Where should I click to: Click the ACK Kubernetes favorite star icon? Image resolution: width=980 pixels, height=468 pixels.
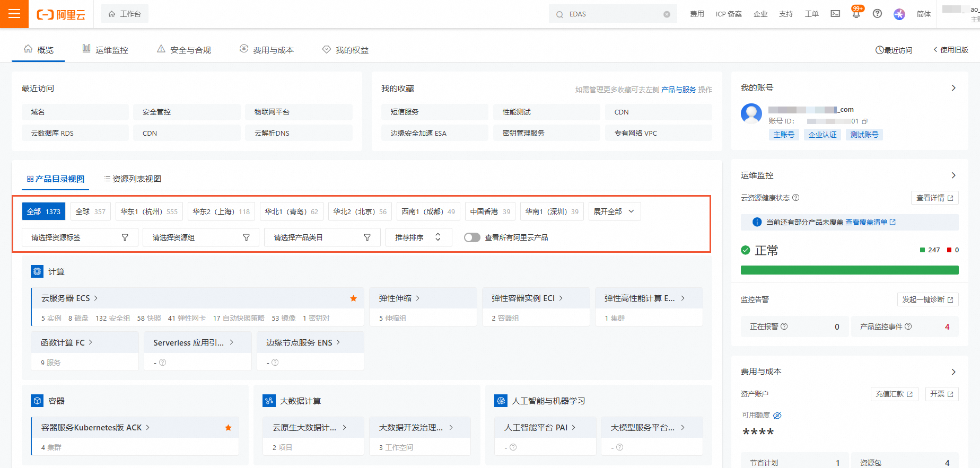click(229, 428)
